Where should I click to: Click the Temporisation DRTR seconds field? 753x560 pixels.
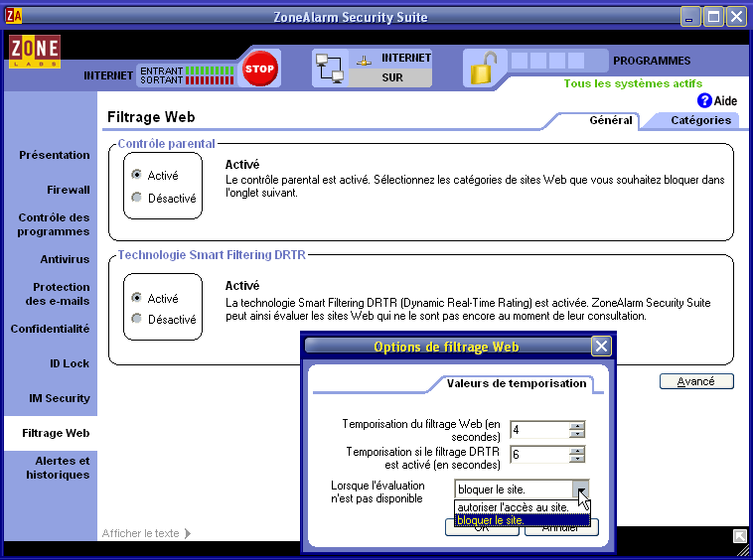pos(539,455)
